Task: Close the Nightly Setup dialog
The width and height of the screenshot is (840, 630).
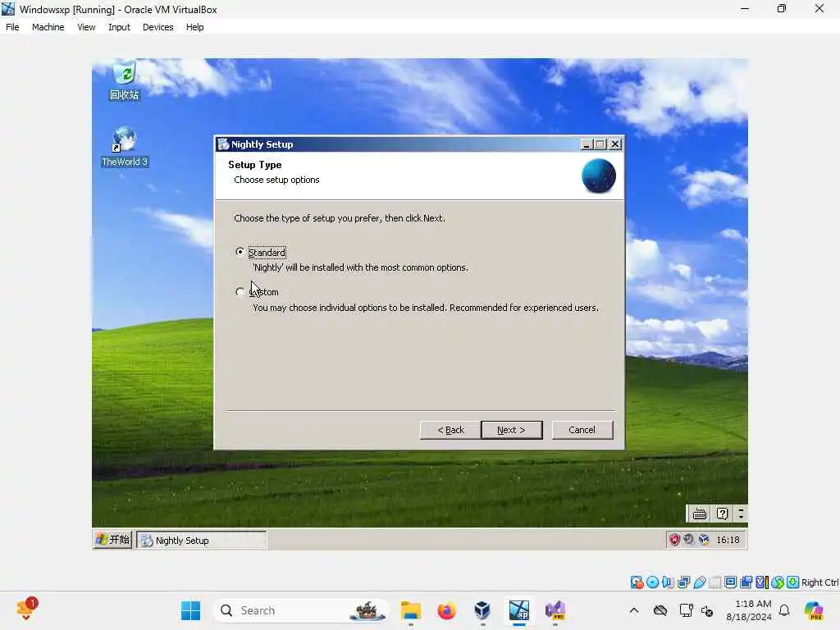Action: 615,144
